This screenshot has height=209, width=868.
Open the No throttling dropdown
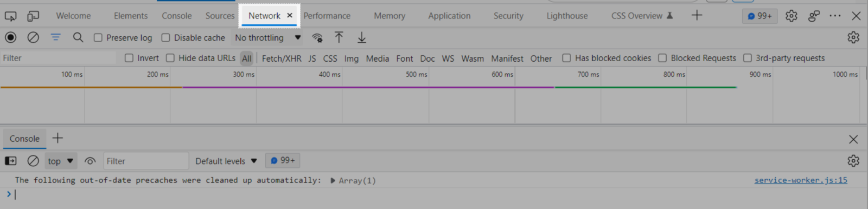click(267, 37)
